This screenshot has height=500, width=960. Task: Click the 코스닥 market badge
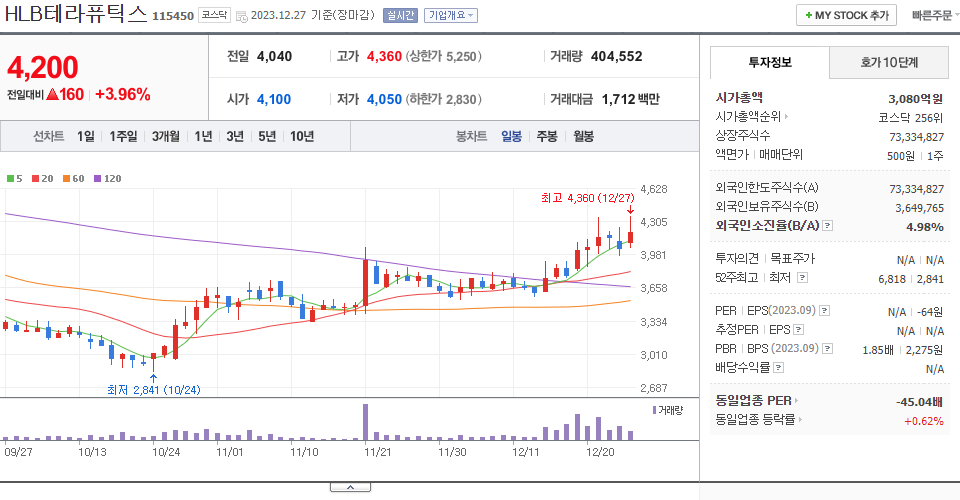[x=214, y=15]
